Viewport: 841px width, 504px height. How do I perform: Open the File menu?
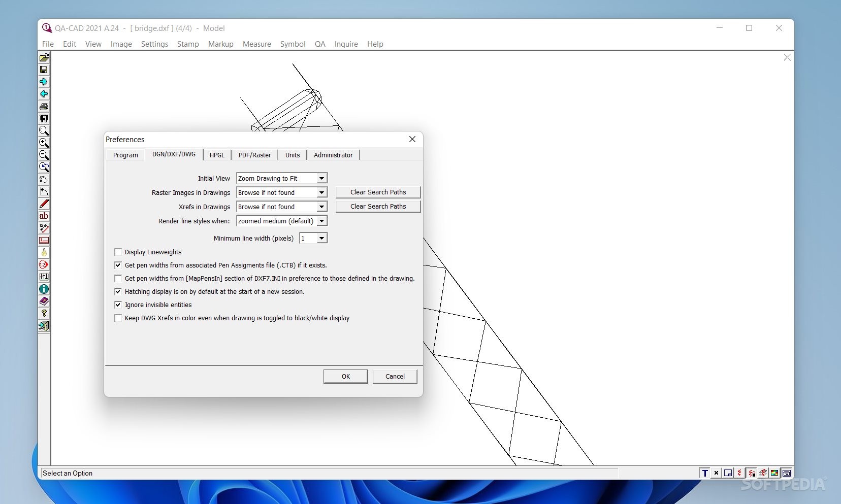pyautogui.click(x=48, y=44)
